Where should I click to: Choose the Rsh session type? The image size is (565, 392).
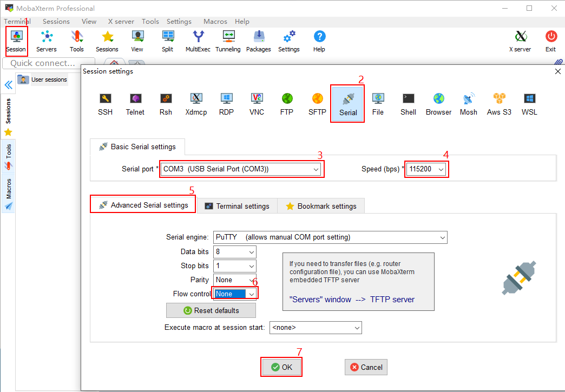(166, 104)
